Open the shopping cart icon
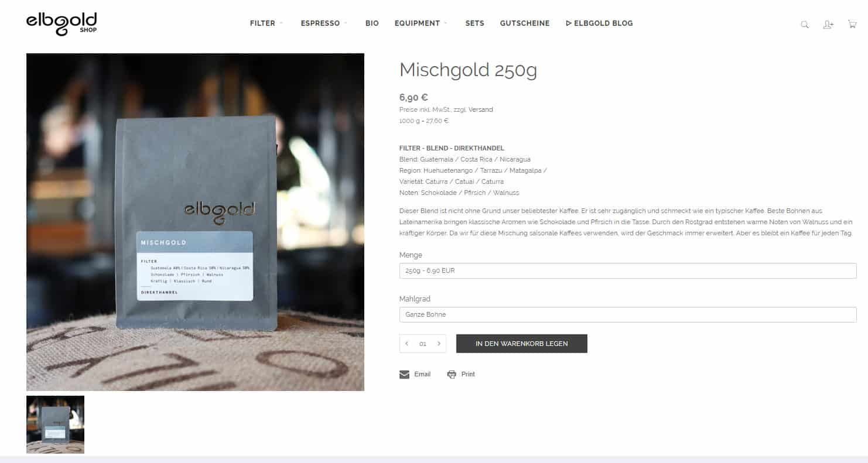 [x=852, y=24]
